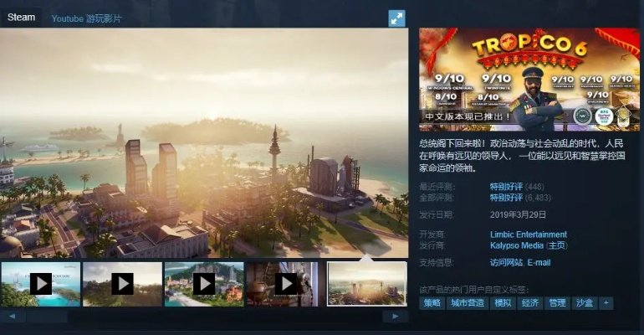
Task: Switch to the Steam media tab
Action: [21, 18]
